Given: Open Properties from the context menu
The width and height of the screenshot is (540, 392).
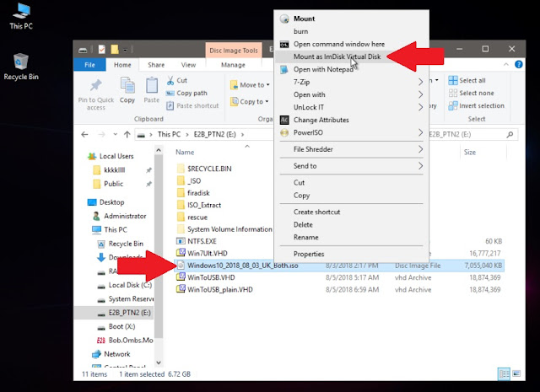Looking at the screenshot, I should tap(351, 254).
